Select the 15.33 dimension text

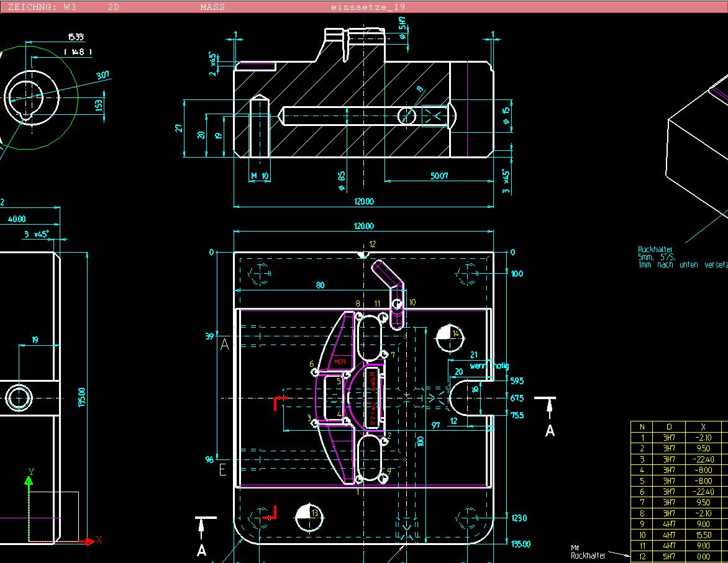tap(76, 37)
